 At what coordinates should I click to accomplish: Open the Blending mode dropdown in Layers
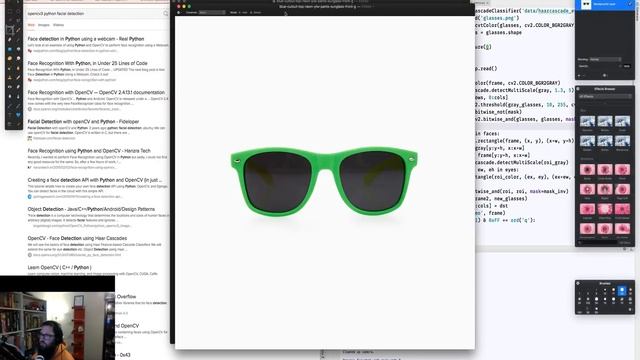[605, 59]
